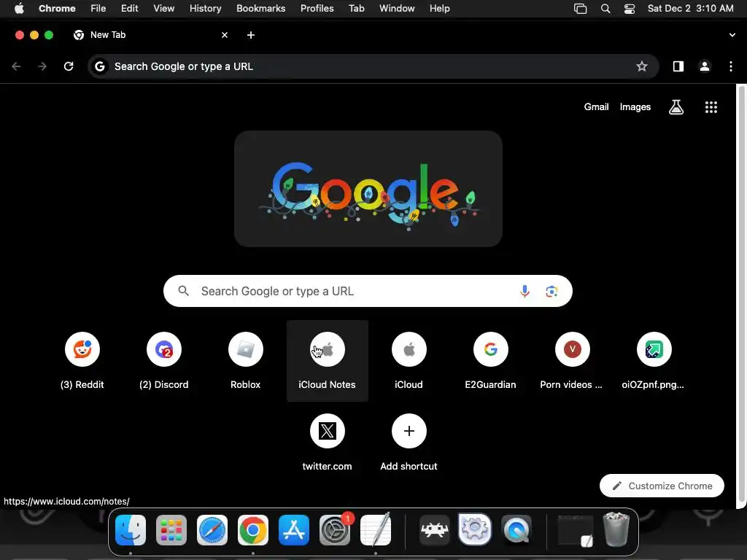Switch to Chrome in the Dock
The image size is (747, 560).
click(x=253, y=530)
